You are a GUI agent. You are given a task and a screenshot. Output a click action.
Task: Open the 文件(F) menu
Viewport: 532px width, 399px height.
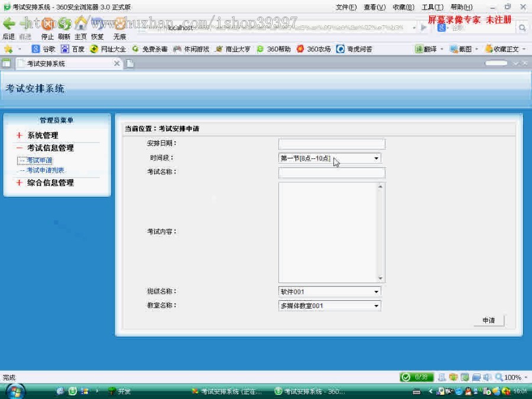pyautogui.click(x=346, y=7)
